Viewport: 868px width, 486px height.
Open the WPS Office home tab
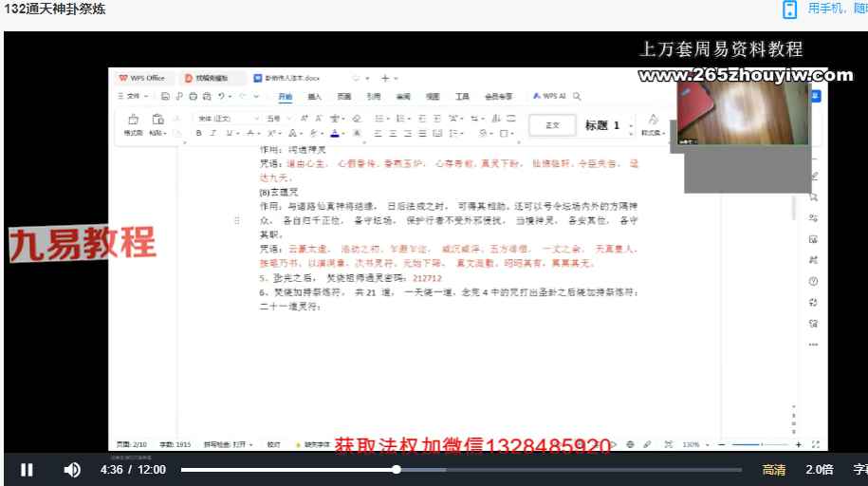pyautogui.click(x=143, y=78)
